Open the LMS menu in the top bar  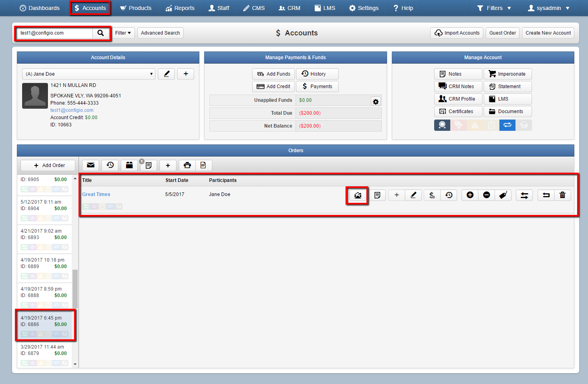[325, 8]
